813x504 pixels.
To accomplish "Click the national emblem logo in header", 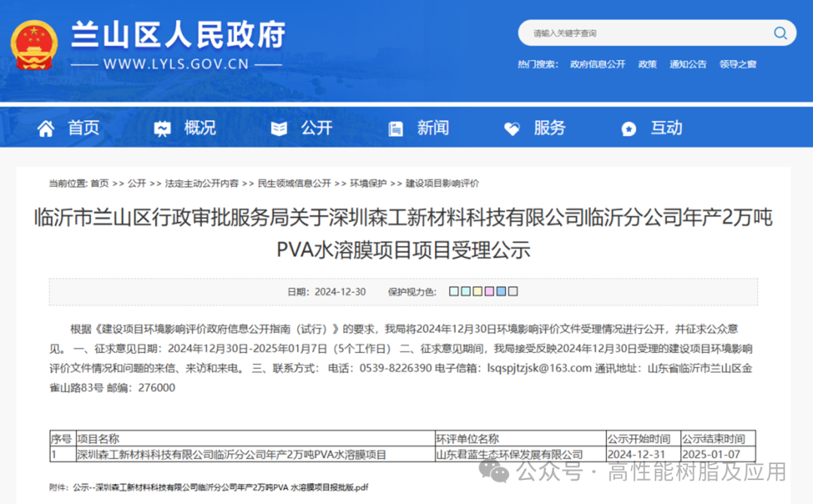I will point(34,46).
